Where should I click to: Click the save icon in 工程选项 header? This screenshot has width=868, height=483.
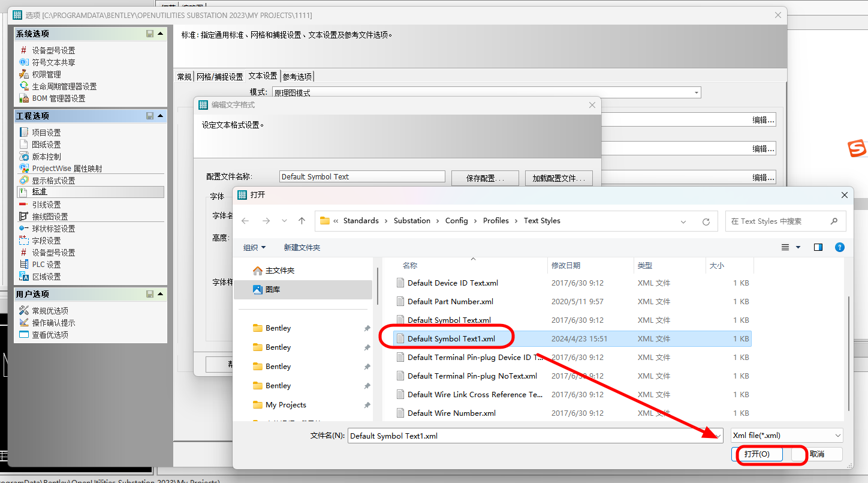[x=150, y=116]
